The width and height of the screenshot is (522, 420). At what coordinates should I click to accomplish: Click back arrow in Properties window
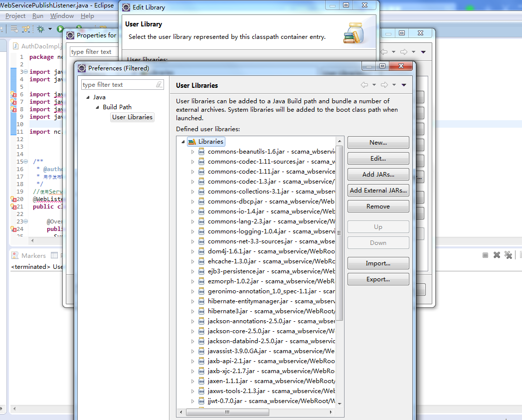pyautogui.click(x=384, y=52)
